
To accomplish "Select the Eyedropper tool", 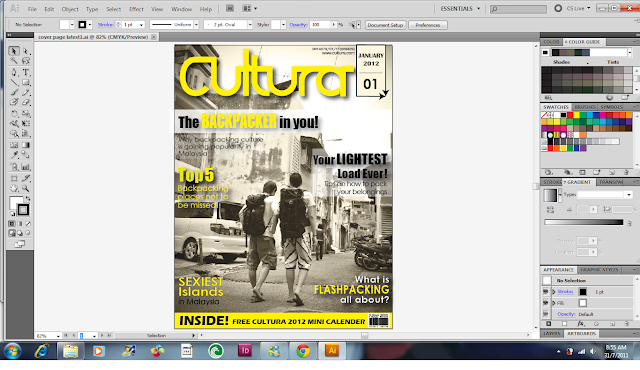I will (14, 155).
